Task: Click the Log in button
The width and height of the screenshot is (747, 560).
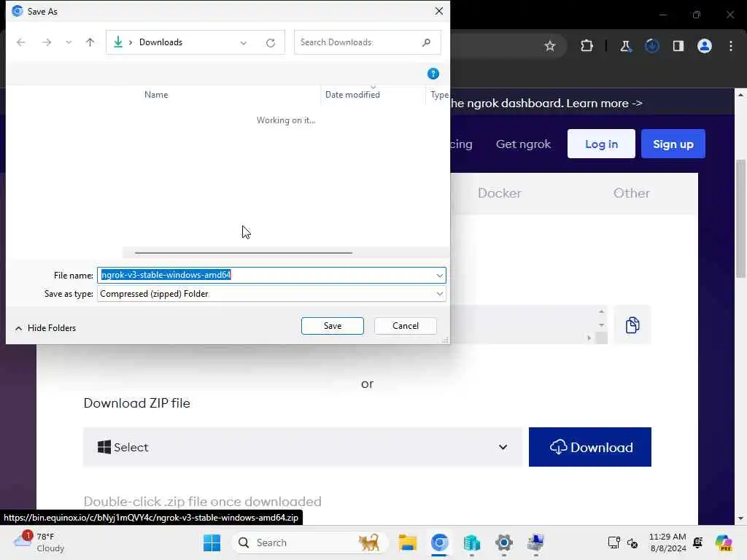Action: [601, 144]
